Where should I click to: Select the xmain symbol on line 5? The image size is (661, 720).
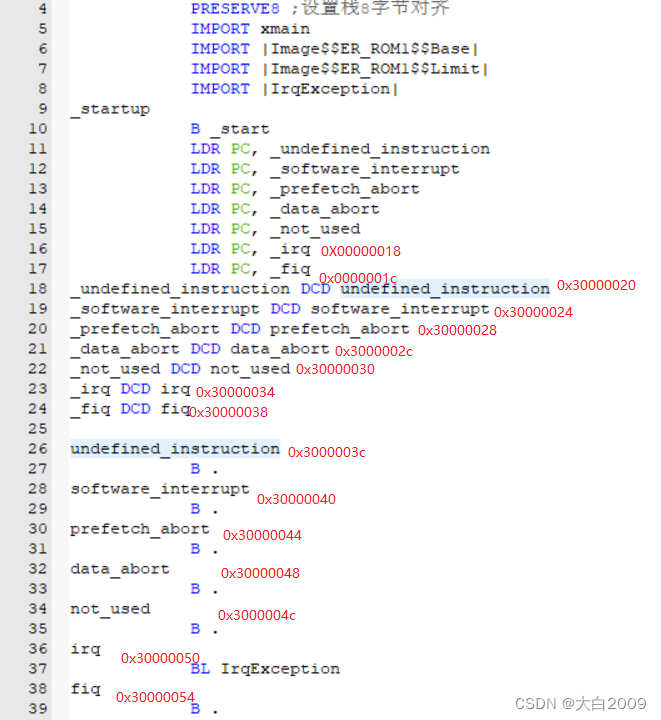click(x=285, y=29)
